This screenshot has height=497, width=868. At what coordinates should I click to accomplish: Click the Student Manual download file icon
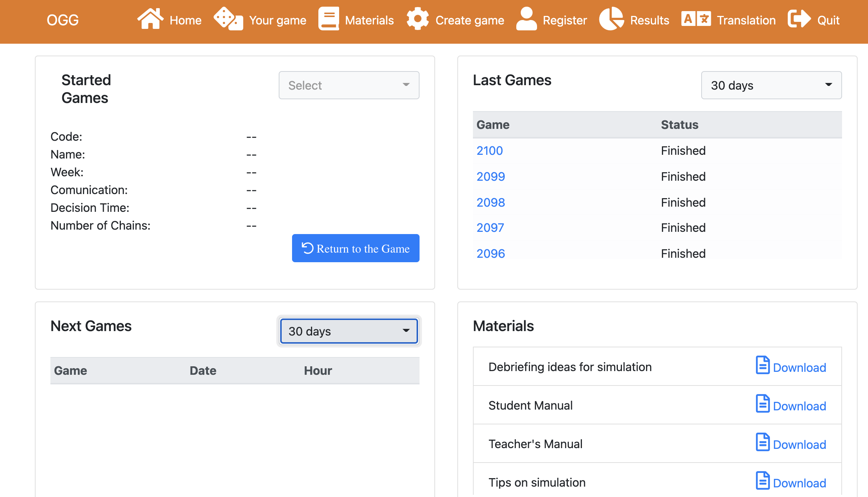click(762, 404)
